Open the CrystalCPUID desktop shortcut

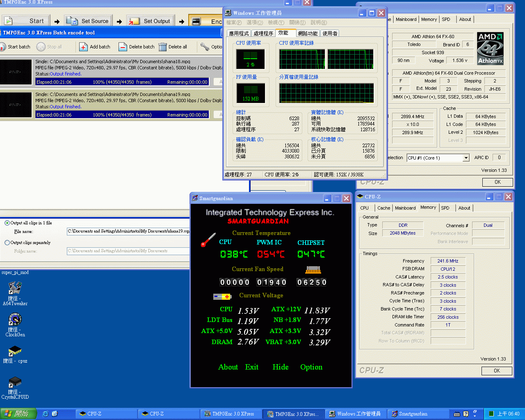(x=15, y=382)
